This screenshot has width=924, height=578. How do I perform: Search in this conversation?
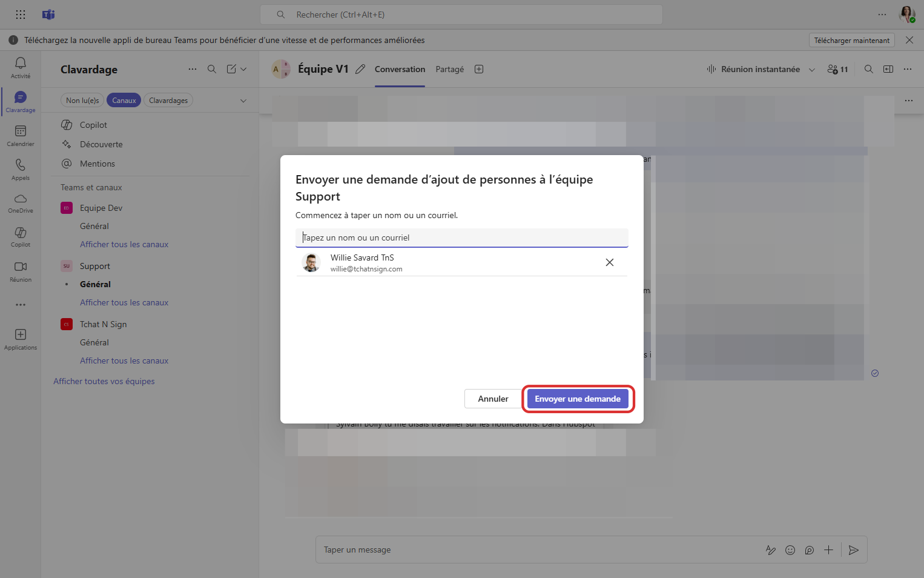click(869, 69)
